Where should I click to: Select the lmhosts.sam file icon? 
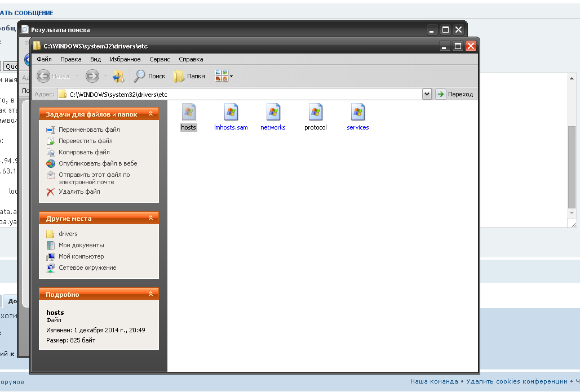[231, 113]
